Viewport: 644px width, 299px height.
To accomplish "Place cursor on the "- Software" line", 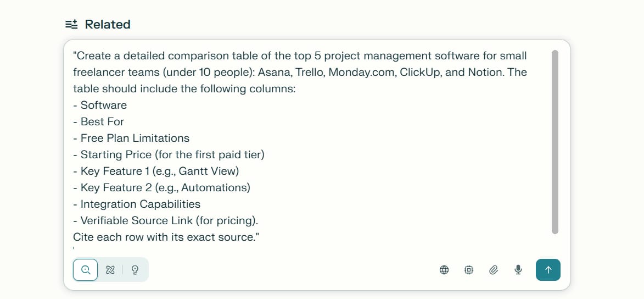I will 103,105.
